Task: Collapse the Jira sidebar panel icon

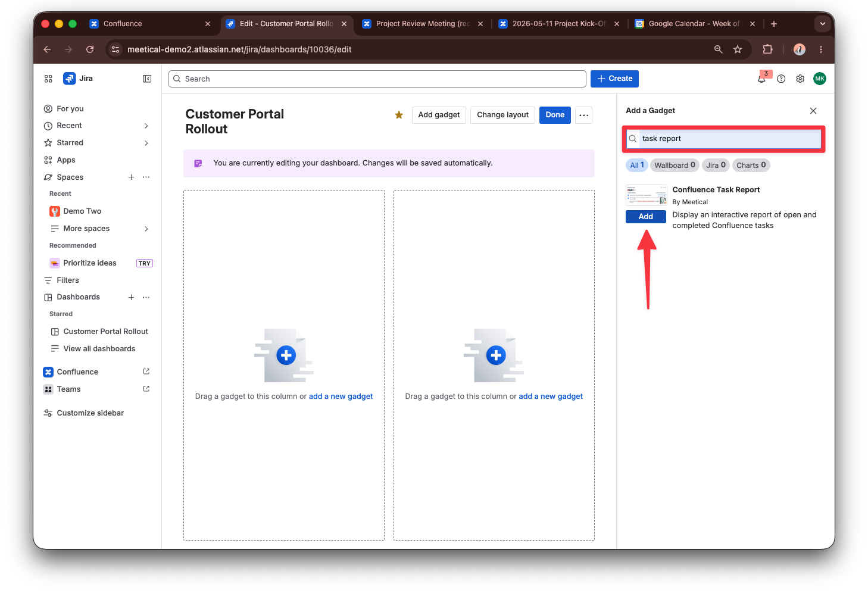Action: pos(147,79)
